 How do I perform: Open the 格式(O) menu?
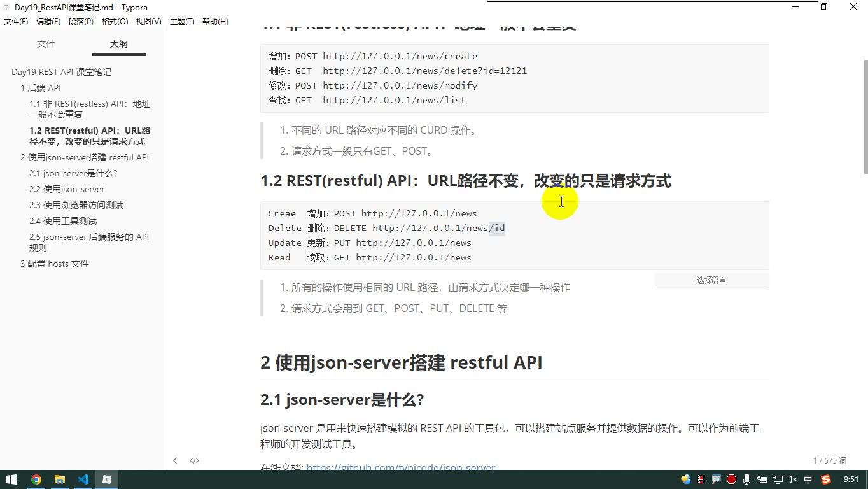[x=115, y=22]
